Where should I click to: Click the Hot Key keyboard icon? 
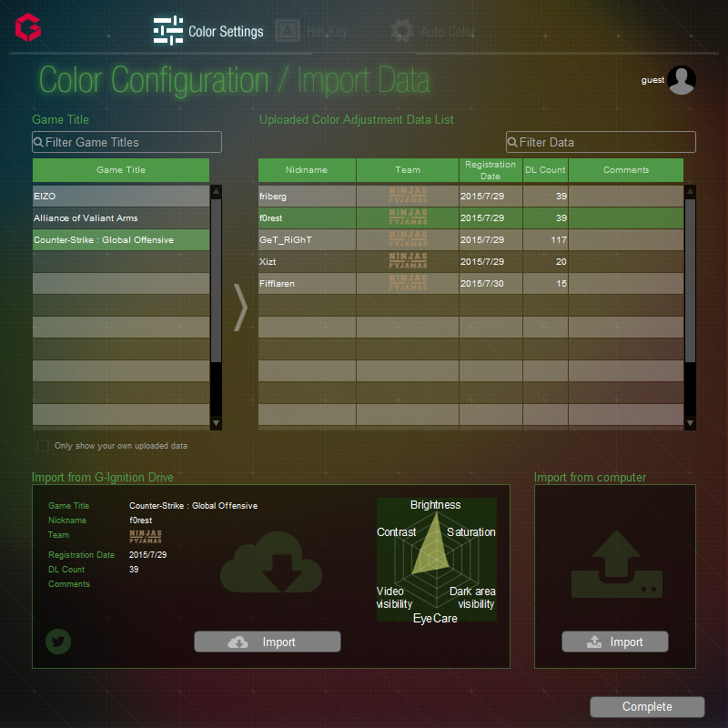click(x=288, y=31)
